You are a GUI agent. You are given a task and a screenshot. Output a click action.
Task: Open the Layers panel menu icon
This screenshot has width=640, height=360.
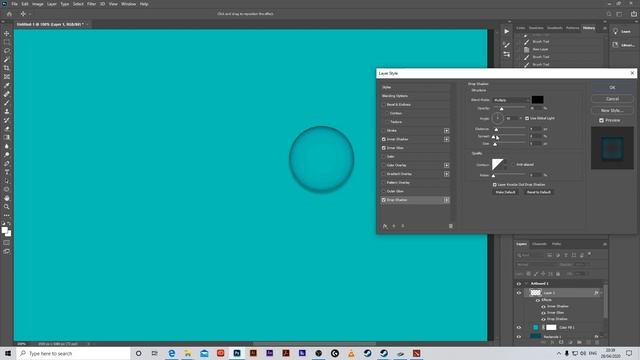click(604, 244)
